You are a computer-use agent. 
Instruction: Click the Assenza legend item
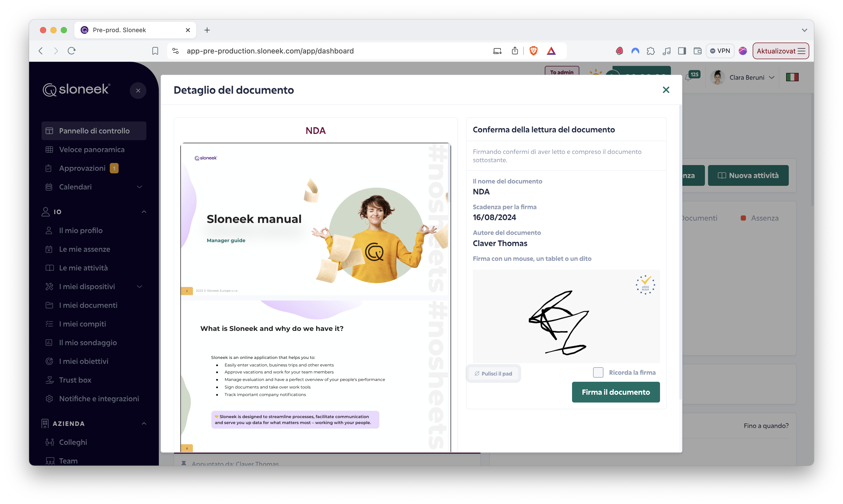[759, 218]
